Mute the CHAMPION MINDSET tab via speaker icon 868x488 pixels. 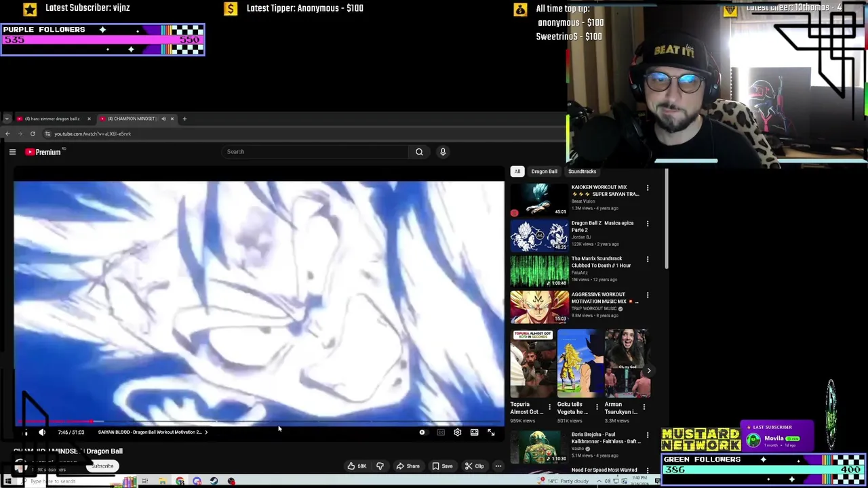click(x=163, y=119)
